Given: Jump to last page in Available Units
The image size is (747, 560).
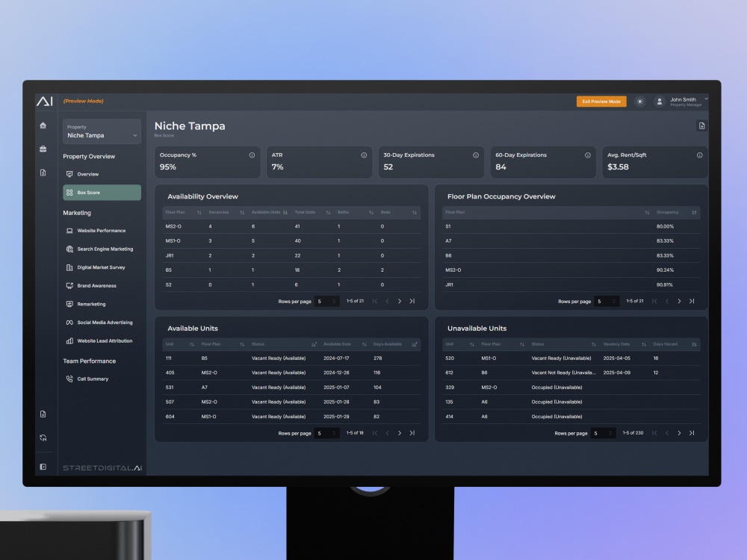Looking at the screenshot, I should [412, 433].
